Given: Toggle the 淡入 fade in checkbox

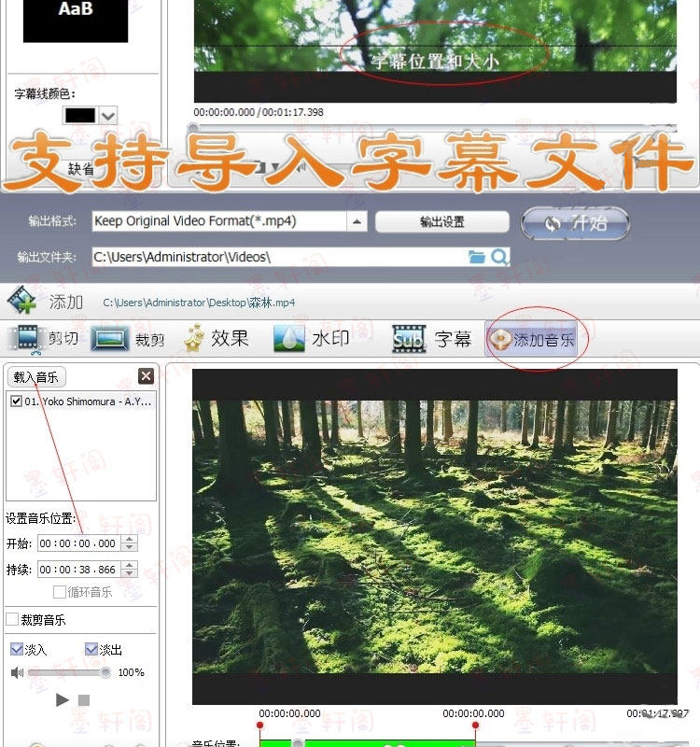Looking at the screenshot, I should (x=17, y=649).
